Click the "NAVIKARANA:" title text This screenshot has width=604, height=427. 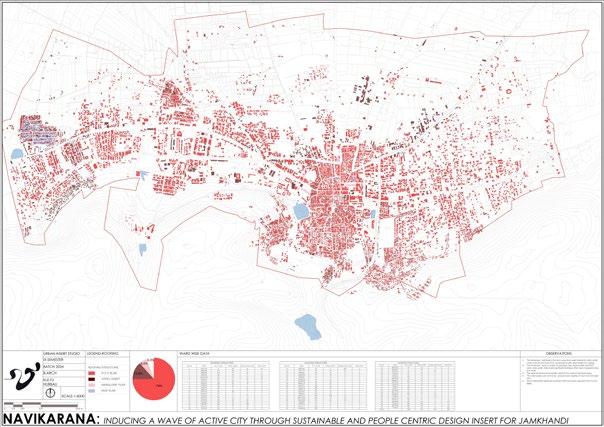[52, 419]
